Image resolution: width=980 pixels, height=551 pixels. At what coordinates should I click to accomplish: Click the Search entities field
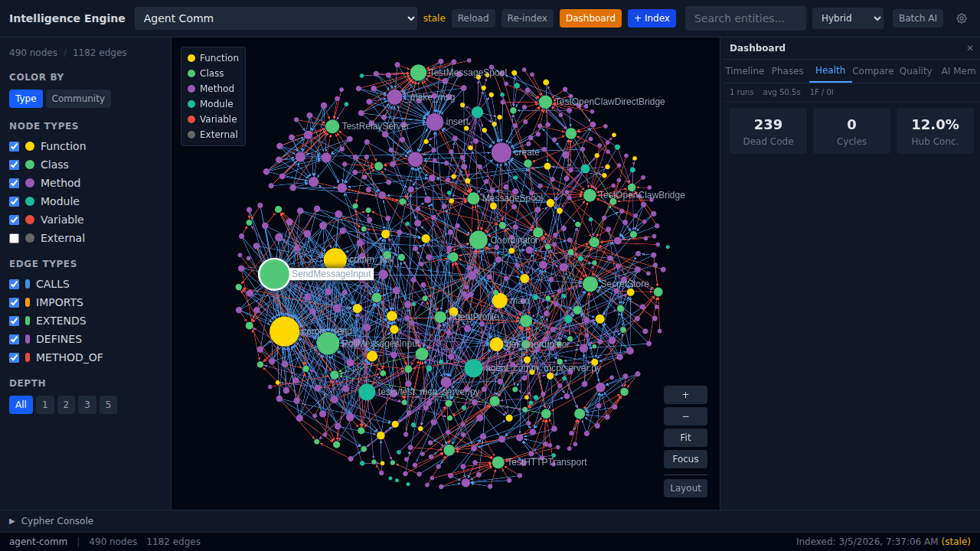pos(745,18)
